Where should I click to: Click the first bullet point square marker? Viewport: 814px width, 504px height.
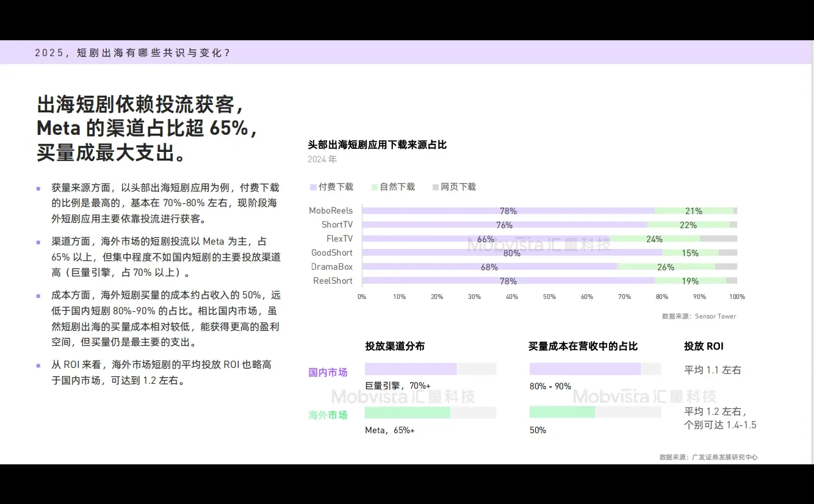(38, 187)
